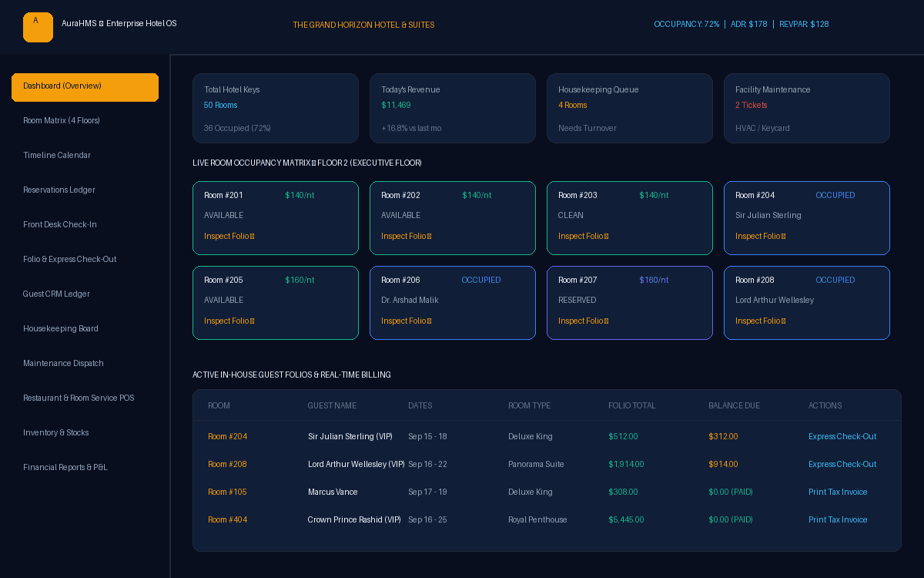924x578 pixels.
Task: Inspect Folio for Room #202
Action: coord(407,237)
